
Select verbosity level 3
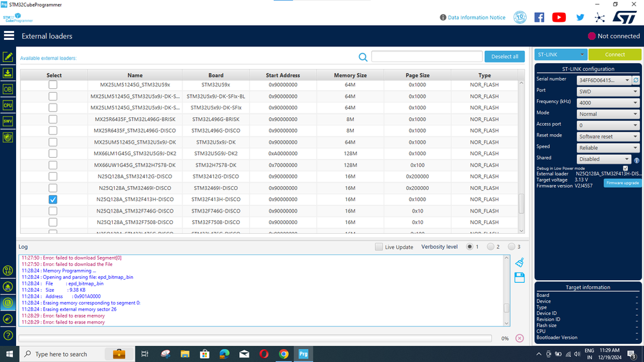point(511,247)
